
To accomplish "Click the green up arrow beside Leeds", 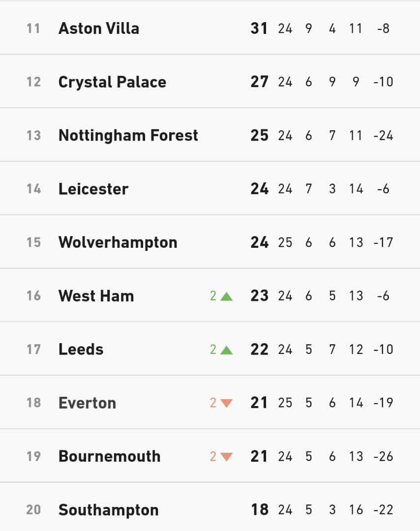I will click(226, 350).
